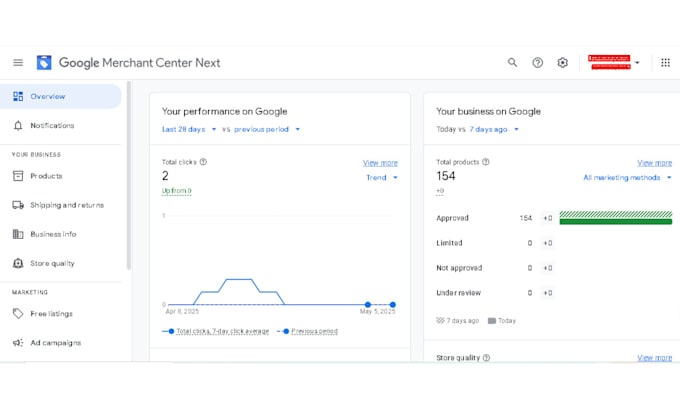Click the May 5 chart data point

tap(392, 304)
